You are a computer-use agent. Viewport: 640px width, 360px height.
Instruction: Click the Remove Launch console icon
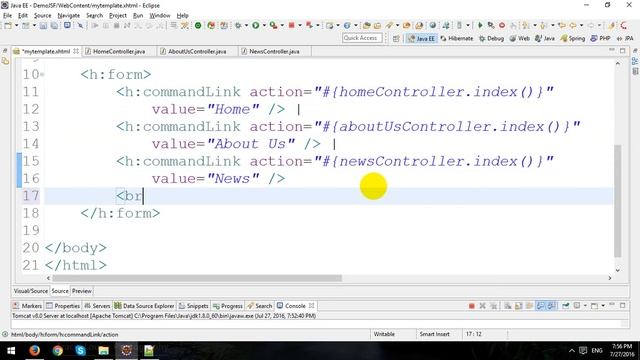coord(482,306)
